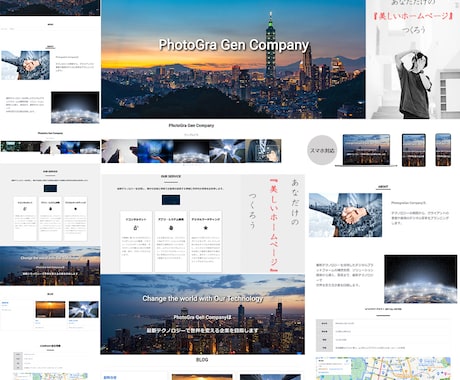Click the large white PhotoGra Gen Company hero title
The image size is (460, 380).
click(234, 45)
